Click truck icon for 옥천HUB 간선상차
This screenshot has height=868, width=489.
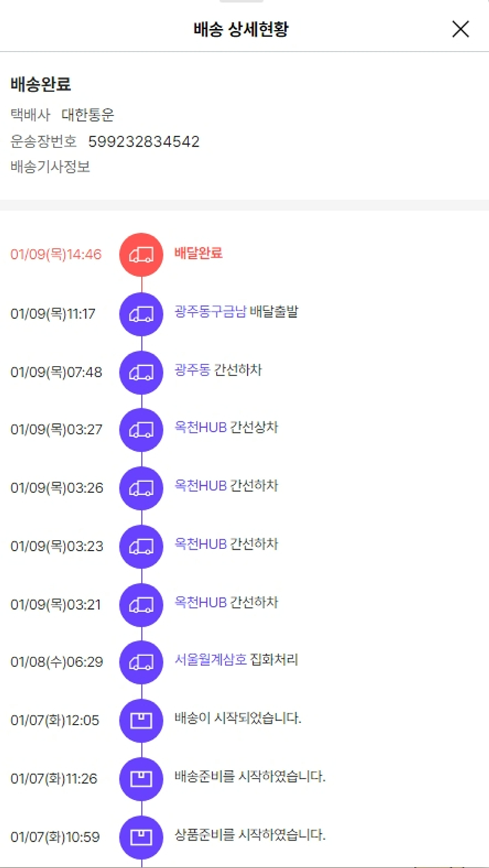tap(141, 430)
